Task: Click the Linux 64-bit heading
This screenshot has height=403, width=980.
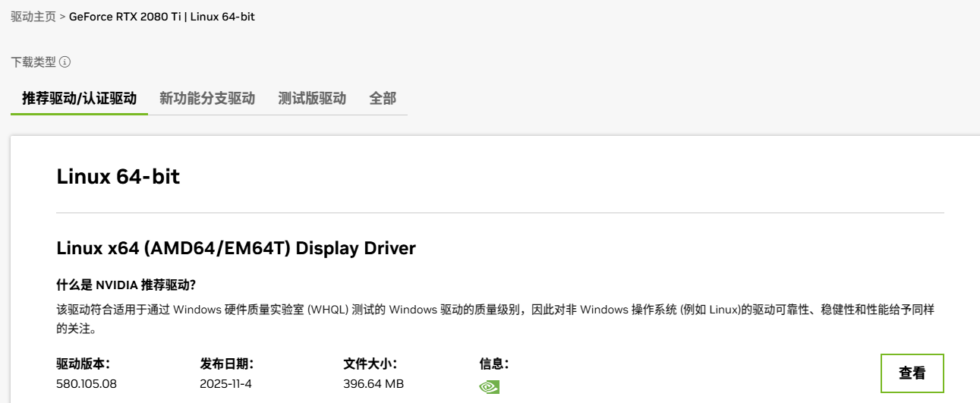Action: 118,177
